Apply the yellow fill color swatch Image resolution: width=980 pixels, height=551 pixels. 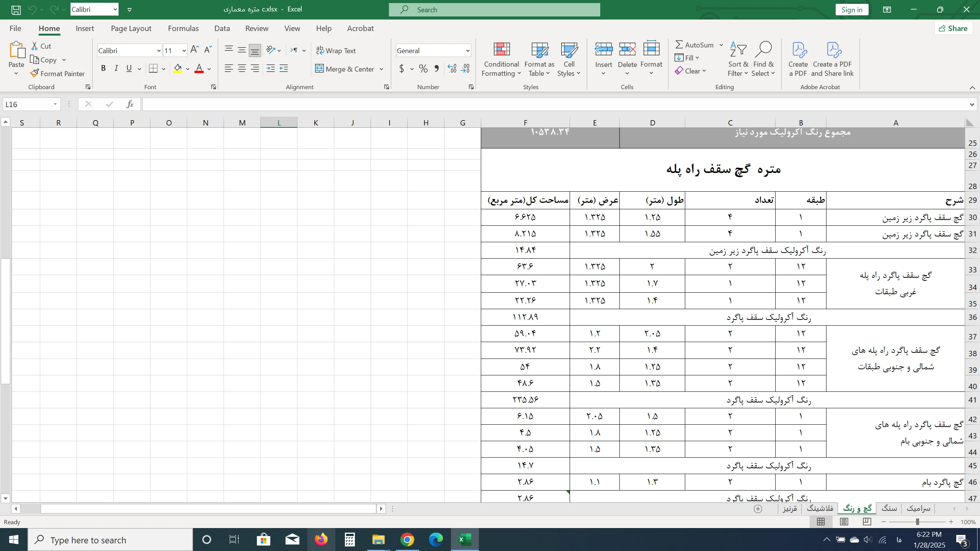click(x=178, y=69)
